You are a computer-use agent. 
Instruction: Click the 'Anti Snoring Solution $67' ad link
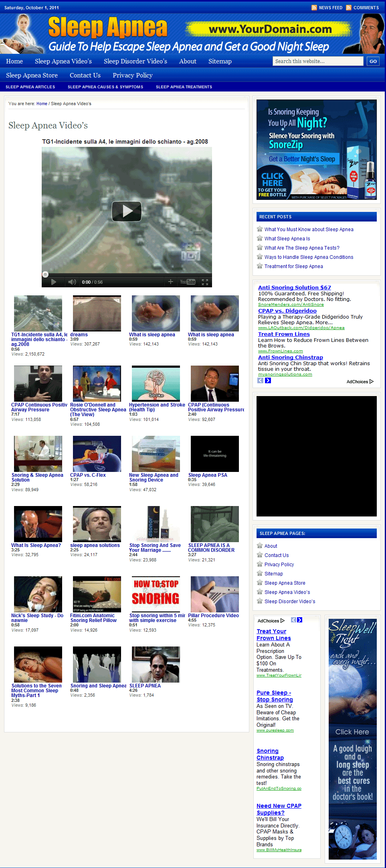click(x=295, y=287)
